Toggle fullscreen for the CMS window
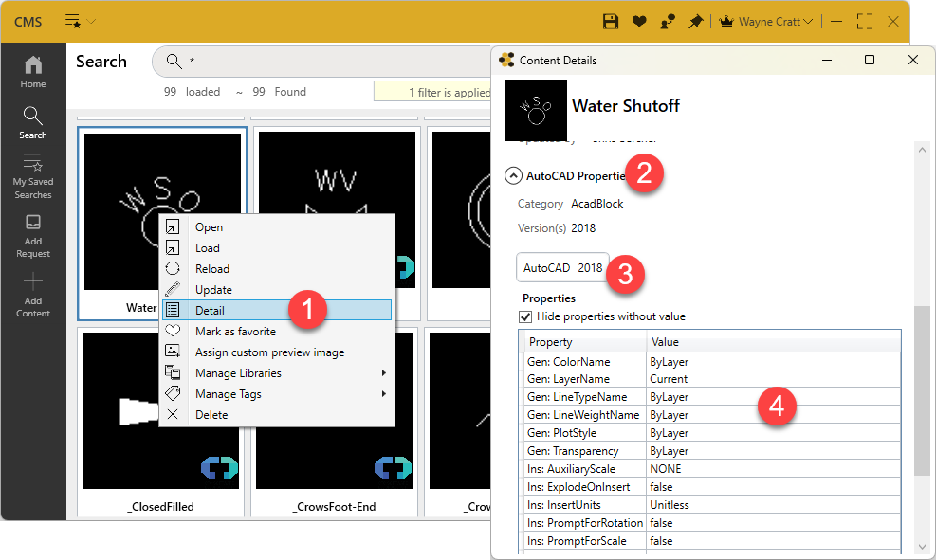This screenshot has width=936, height=560. (864, 22)
